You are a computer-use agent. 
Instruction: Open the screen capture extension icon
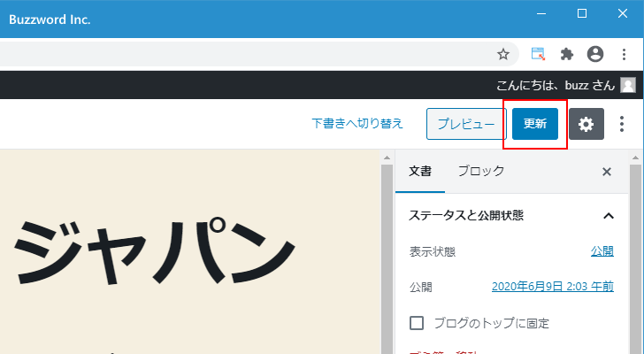click(538, 54)
